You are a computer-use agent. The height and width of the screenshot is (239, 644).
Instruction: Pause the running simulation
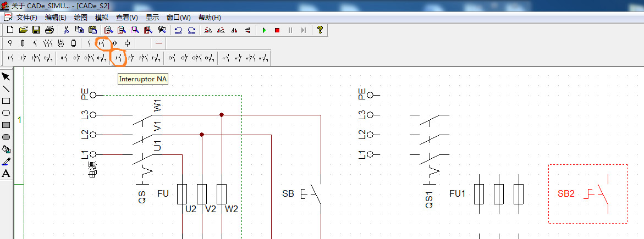coord(290,30)
